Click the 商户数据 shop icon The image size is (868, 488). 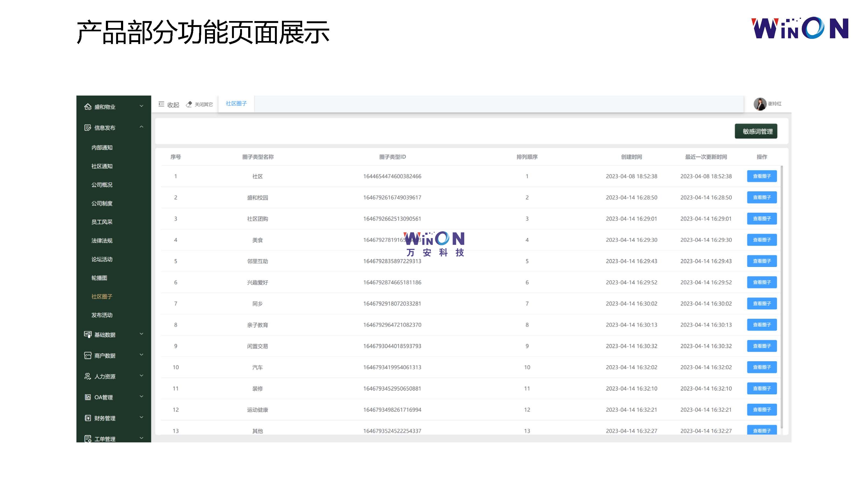[x=88, y=355]
